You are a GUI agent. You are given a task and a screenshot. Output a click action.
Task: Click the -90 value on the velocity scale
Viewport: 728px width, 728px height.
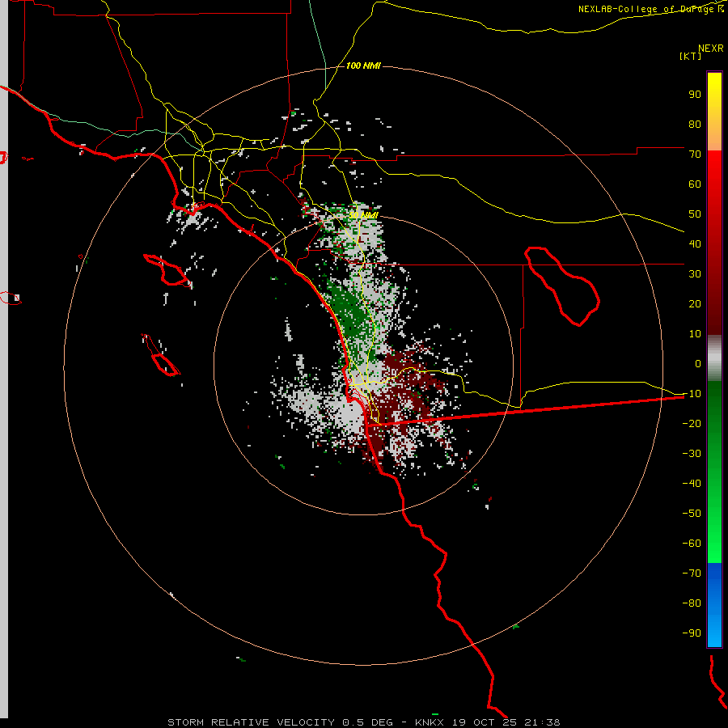[692, 633]
